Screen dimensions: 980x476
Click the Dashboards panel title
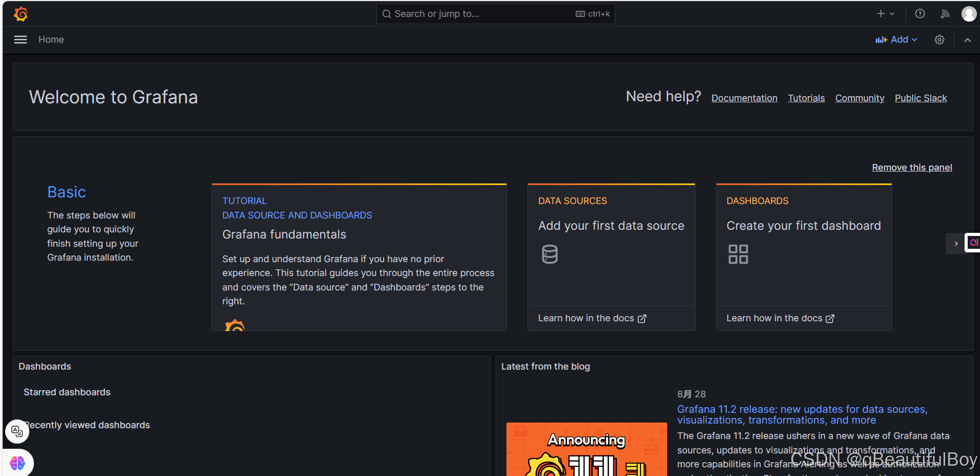tap(45, 367)
